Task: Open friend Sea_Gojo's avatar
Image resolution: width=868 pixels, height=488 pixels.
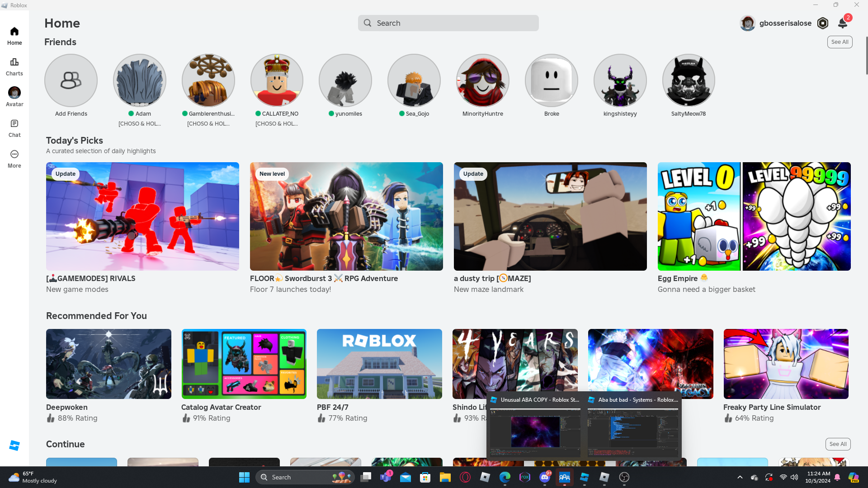Action: [x=414, y=81]
